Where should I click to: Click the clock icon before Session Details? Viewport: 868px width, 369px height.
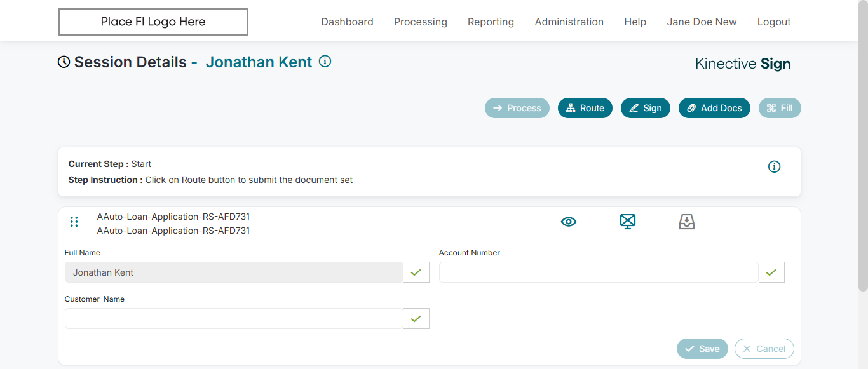(x=64, y=62)
